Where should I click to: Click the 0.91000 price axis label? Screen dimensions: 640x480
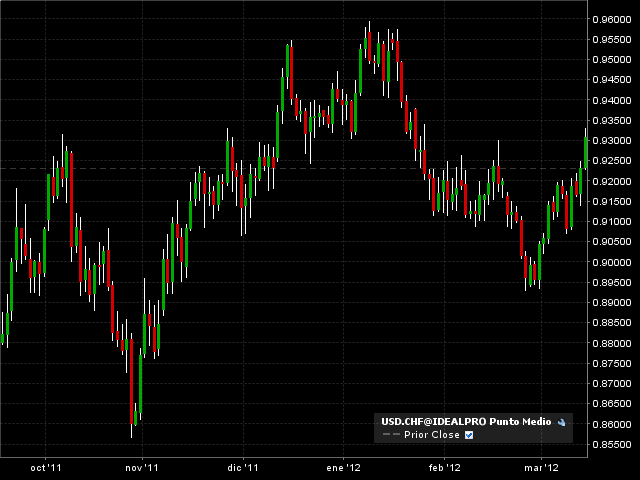612,222
